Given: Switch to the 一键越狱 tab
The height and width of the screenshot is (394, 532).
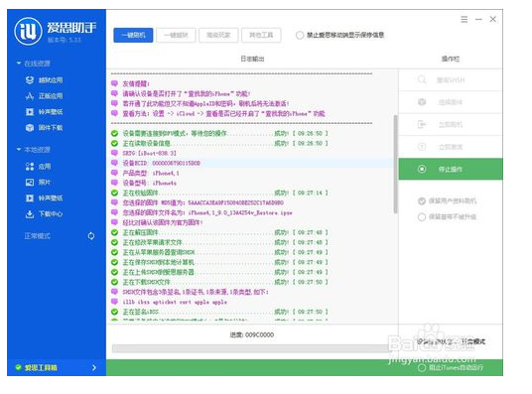Looking at the screenshot, I should point(176,35).
